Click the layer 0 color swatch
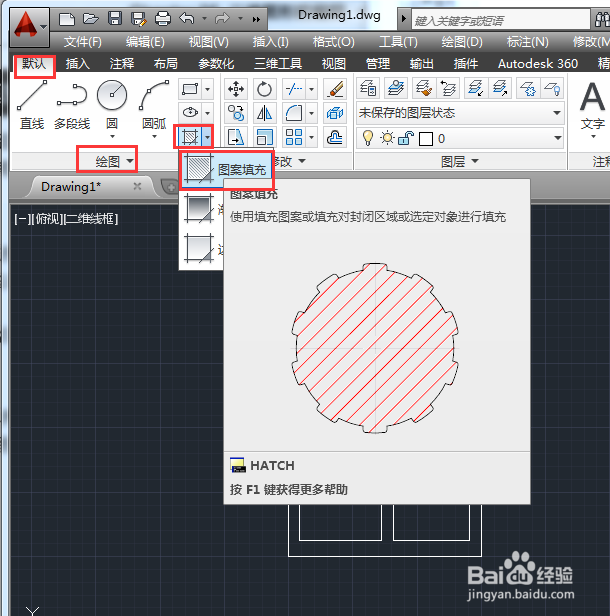Image resolution: width=610 pixels, height=616 pixels. [426, 139]
